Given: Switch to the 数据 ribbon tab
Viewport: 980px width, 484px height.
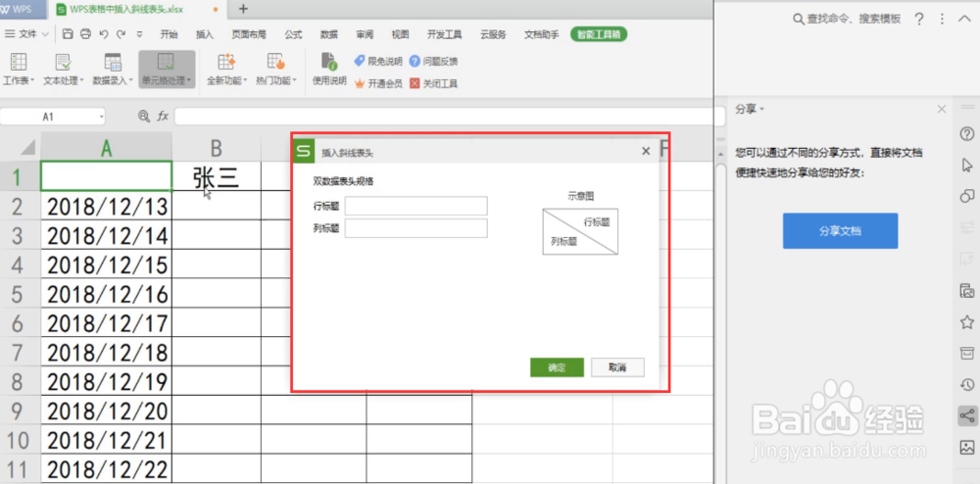Looking at the screenshot, I should point(329,34).
